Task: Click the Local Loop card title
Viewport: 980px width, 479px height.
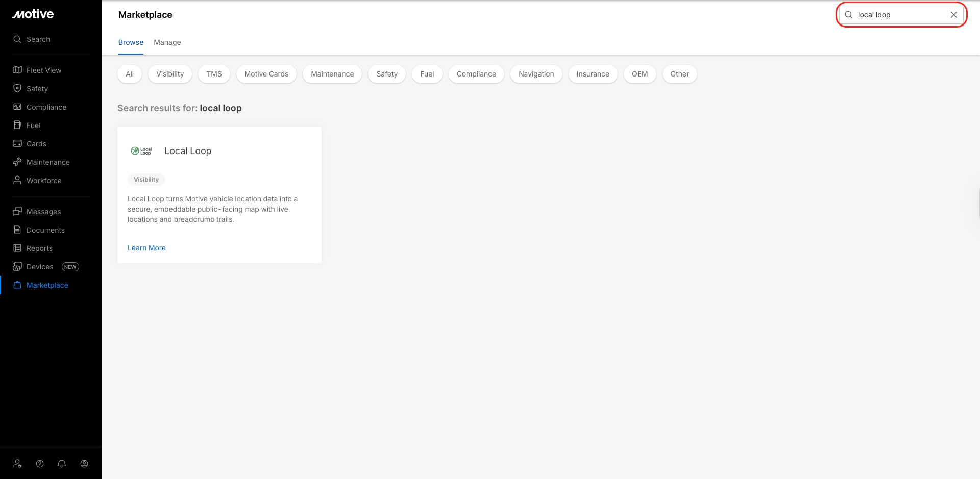Action: 188,151
